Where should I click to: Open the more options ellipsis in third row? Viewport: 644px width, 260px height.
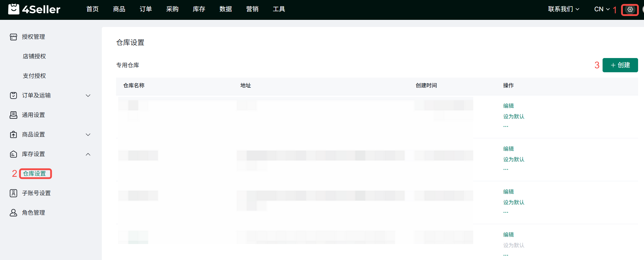click(506, 212)
